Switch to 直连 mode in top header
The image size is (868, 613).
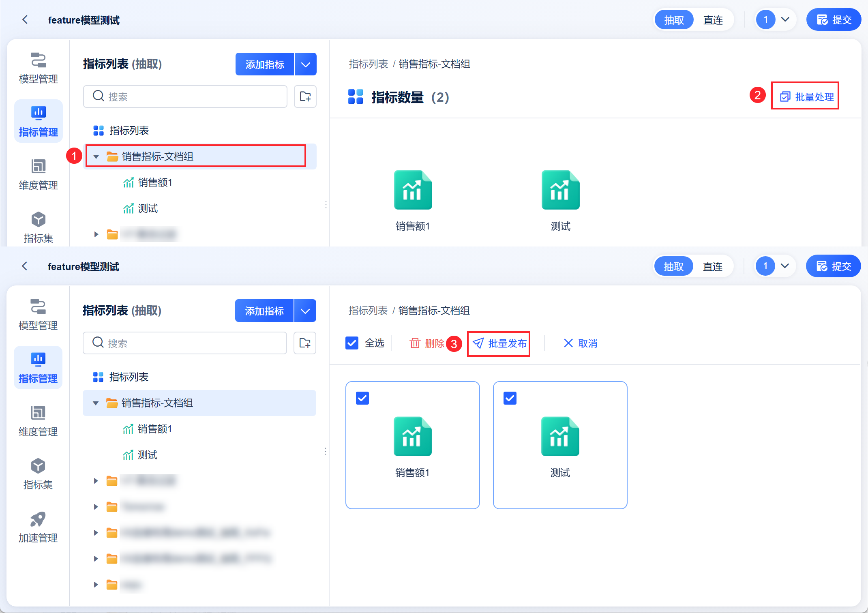pos(713,20)
